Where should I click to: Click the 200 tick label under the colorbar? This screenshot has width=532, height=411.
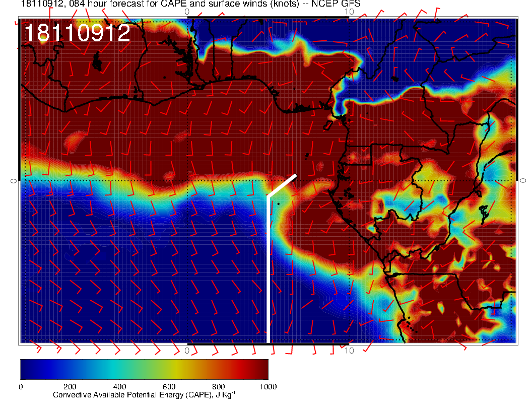70,387
